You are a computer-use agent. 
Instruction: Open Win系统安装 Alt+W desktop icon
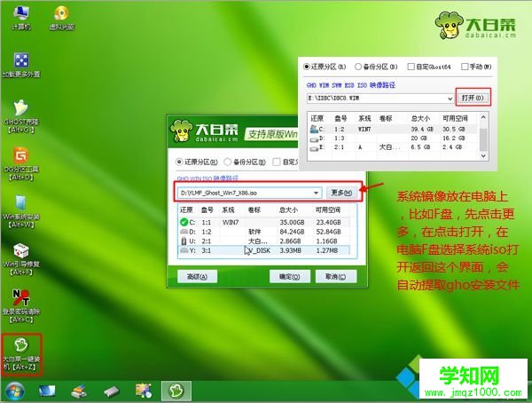pyautogui.click(x=21, y=211)
